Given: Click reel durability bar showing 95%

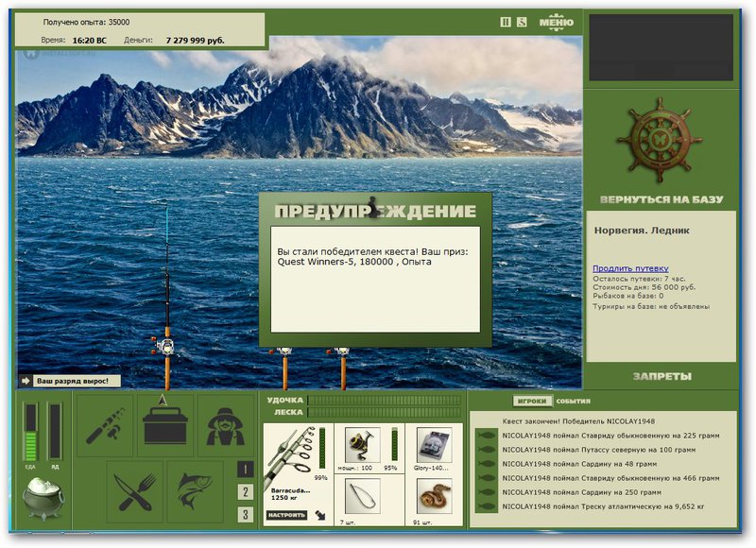Looking at the screenshot, I should [x=394, y=445].
